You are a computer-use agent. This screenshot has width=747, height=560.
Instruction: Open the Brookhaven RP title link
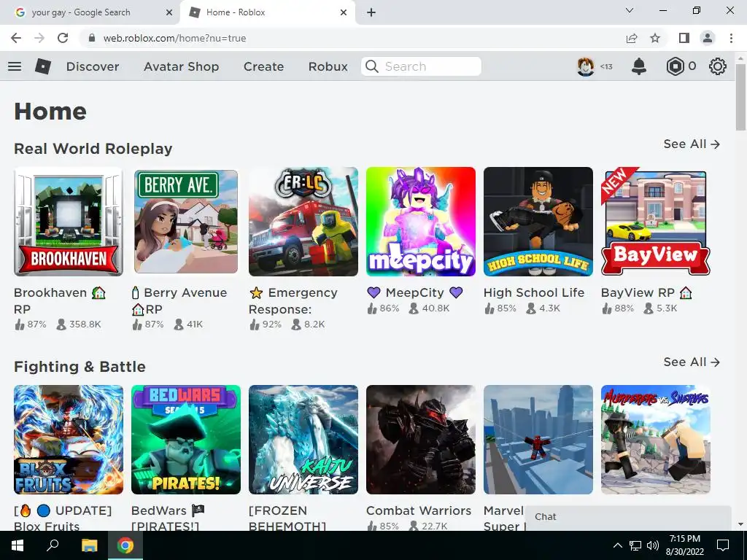click(60, 300)
